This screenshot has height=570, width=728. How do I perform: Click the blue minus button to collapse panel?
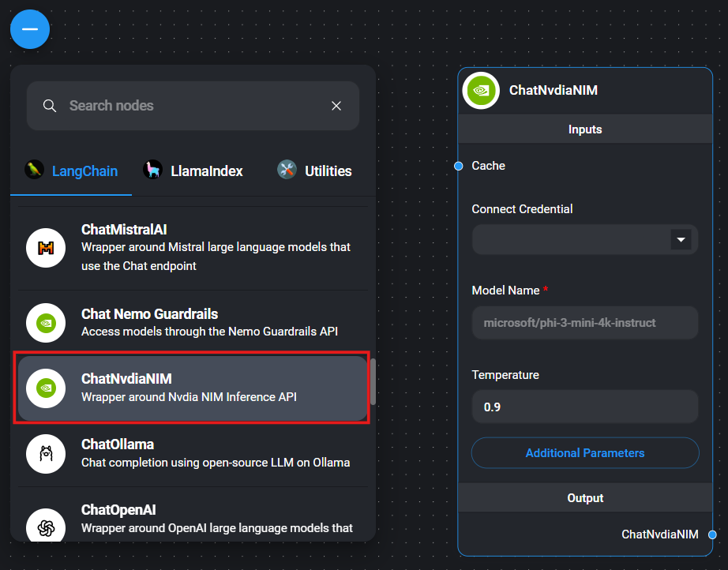click(x=30, y=28)
